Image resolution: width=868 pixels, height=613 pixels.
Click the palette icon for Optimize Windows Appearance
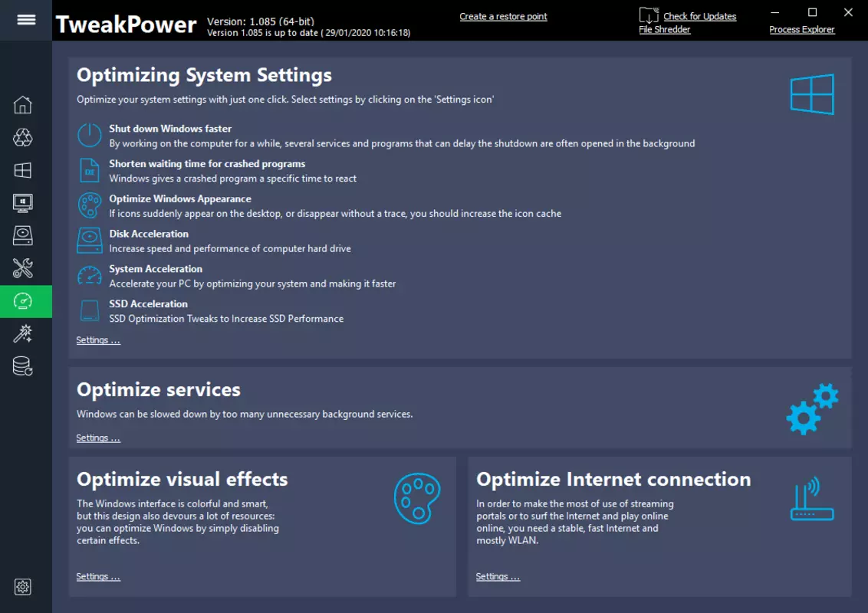[89, 205]
